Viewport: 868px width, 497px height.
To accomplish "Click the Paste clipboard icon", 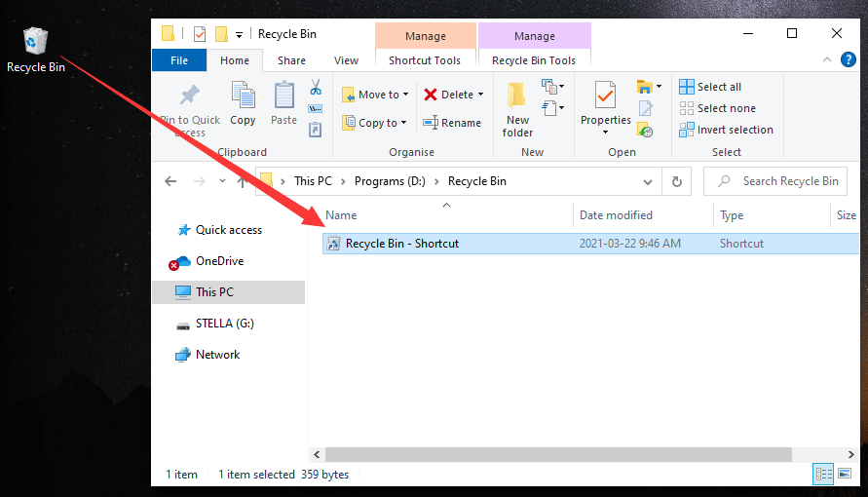I will (x=284, y=95).
